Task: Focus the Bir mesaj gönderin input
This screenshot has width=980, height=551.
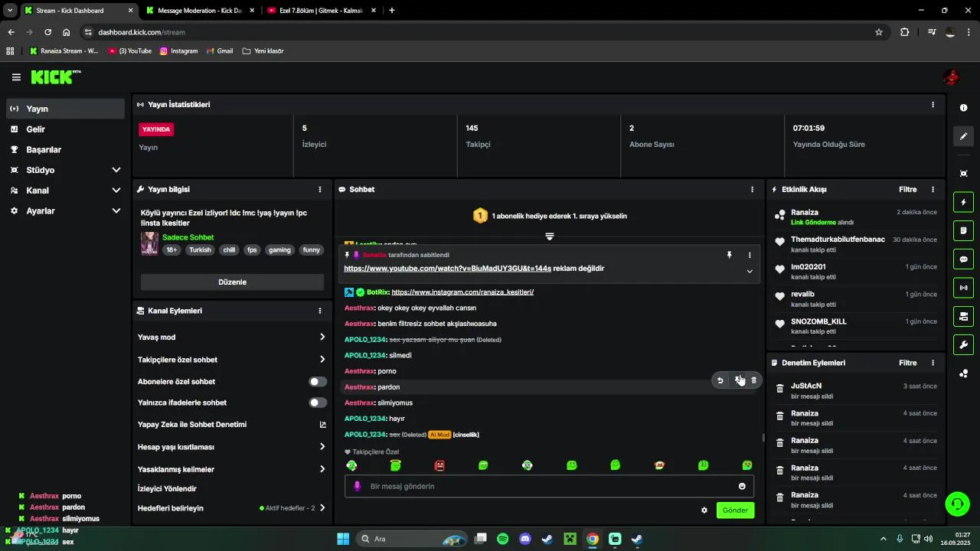Action: click(x=549, y=486)
